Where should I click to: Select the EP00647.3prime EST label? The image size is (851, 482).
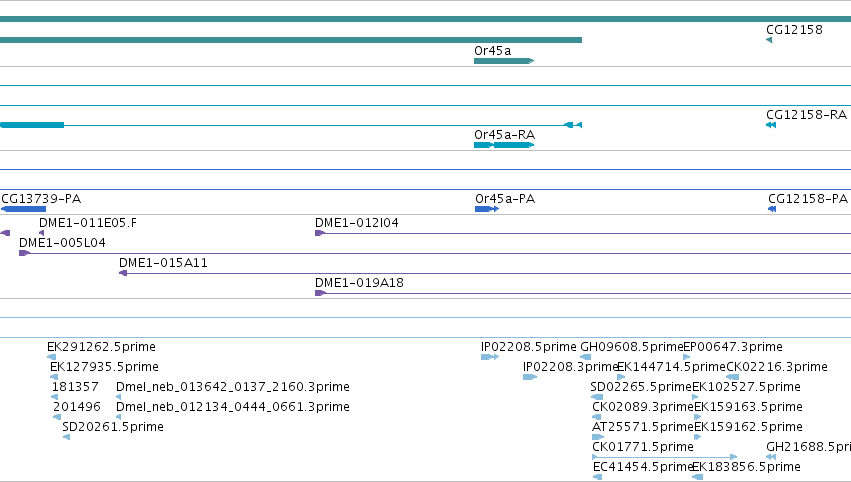tap(733, 347)
